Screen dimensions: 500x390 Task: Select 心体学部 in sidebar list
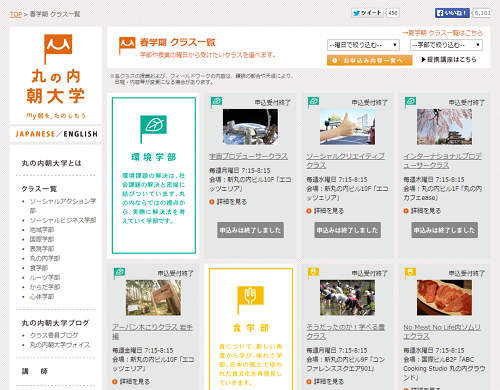42,296
